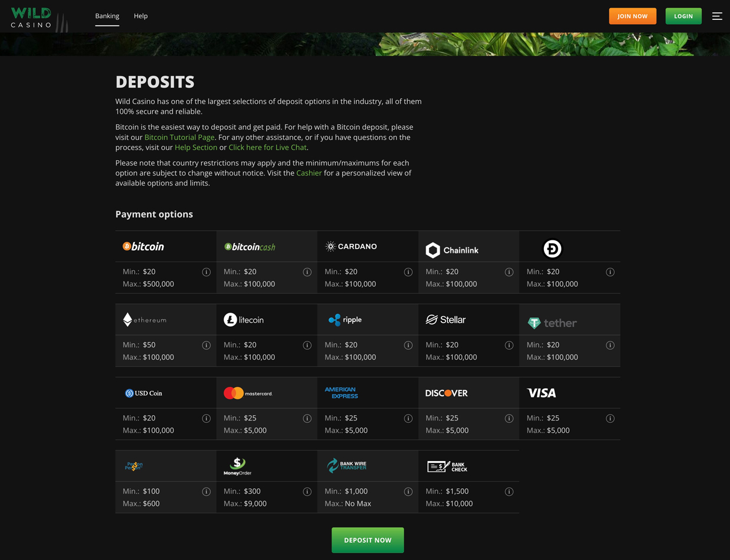The image size is (730, 560).
Task: Click the Bitcoin Cash logo
Action: [250, 247]
